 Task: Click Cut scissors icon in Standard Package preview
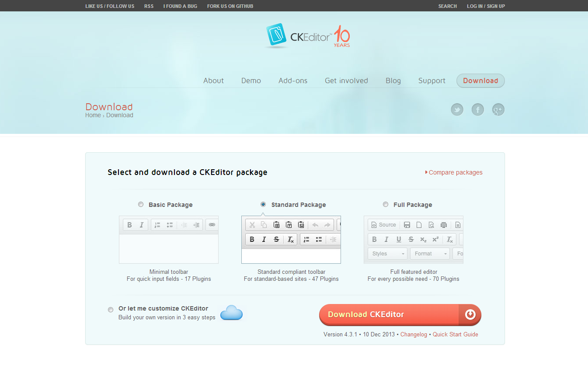pos(252,225)
